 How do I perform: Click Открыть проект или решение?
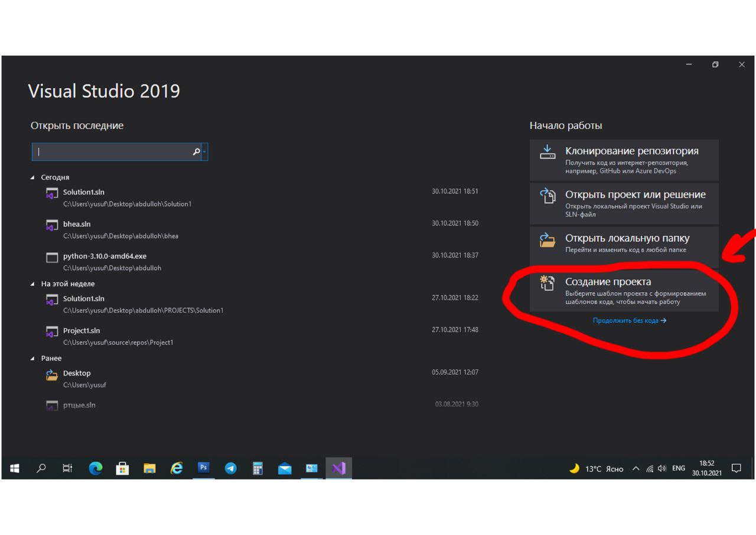pyautogui.click(x=624, y=204)
